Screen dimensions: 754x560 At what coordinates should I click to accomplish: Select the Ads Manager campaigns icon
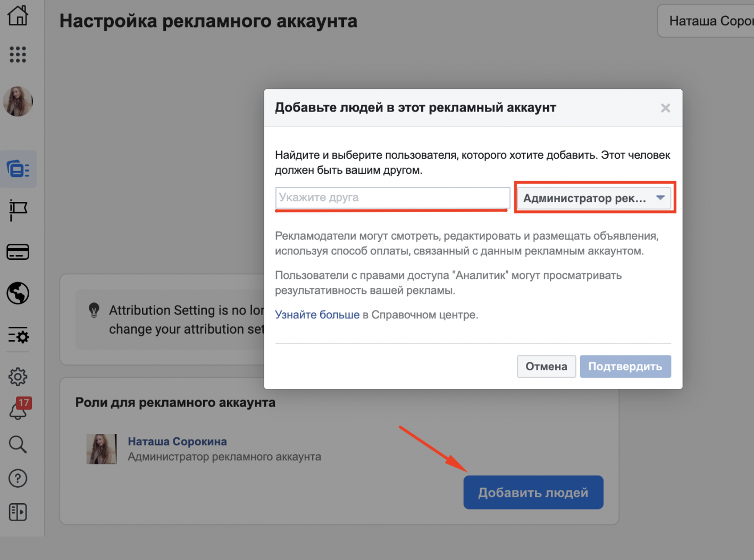point(18,169)
